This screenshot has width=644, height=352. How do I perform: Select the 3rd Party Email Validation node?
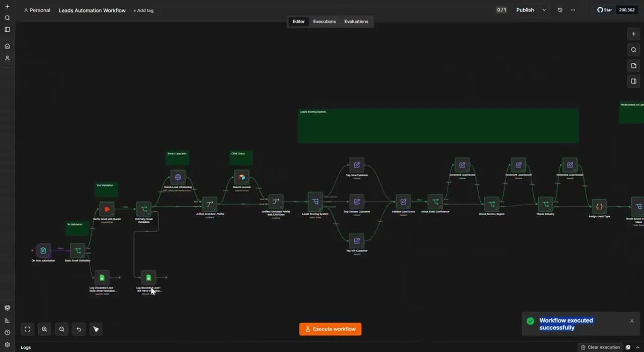[x=143, y=209]
